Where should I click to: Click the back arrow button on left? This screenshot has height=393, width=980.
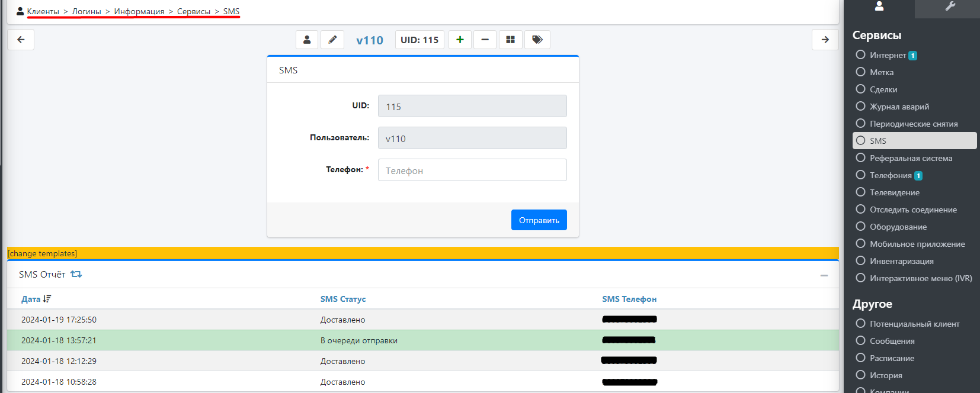pyautogui.click(x=21, y=40)
